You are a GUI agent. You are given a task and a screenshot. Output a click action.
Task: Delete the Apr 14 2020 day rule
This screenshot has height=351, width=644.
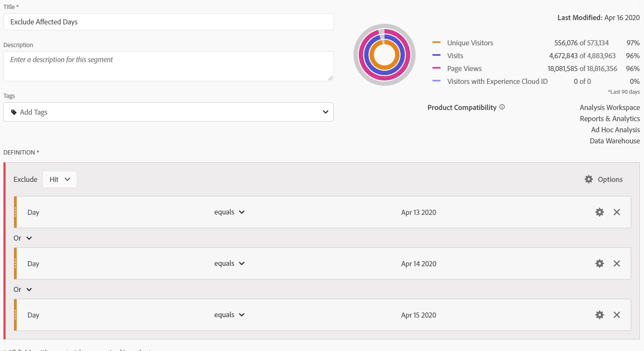click(x=617, y=264)
